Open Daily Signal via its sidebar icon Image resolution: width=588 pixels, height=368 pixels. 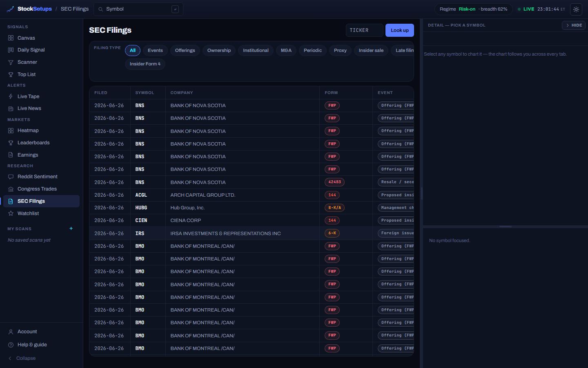(11, 50)
